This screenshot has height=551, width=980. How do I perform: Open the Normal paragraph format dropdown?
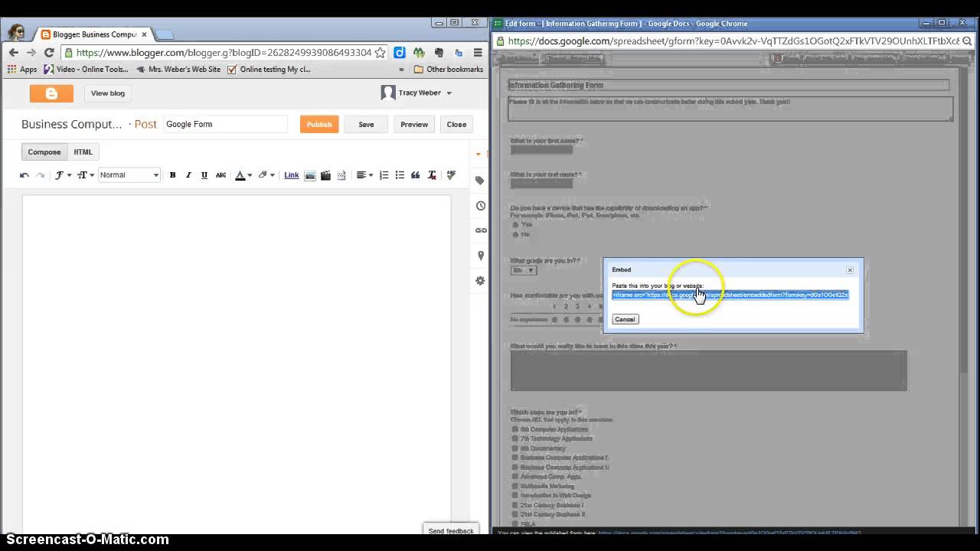(129, 175)
